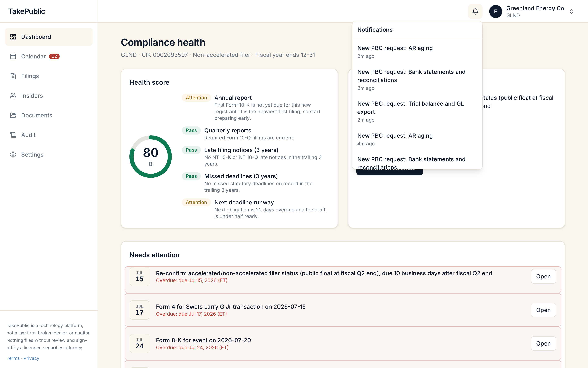
Task: Open the Insiders section
Action: click(x=49, y=96)
